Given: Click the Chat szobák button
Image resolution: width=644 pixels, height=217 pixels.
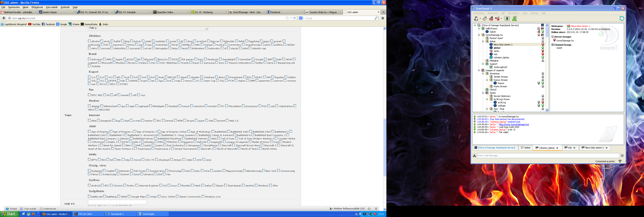Looking at the screenshot, I should pos(28,209).
